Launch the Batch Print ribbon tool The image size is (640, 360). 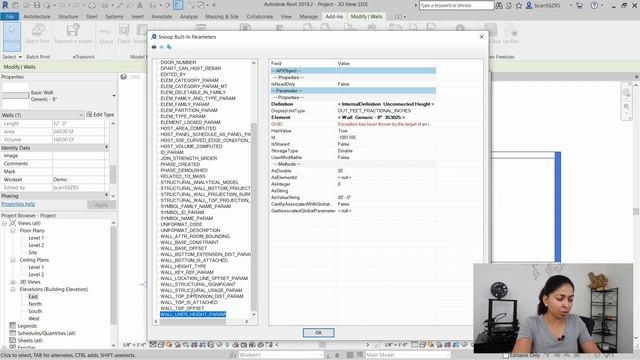point(38,33)
